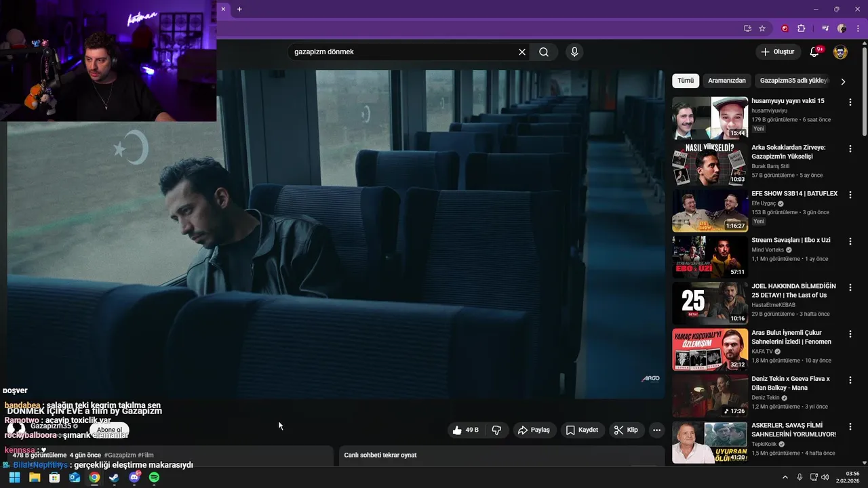Screen dimensions: 868x488
Task: Open the 25 DETAY Joel video thumbnail
Action: coord(710,304)
